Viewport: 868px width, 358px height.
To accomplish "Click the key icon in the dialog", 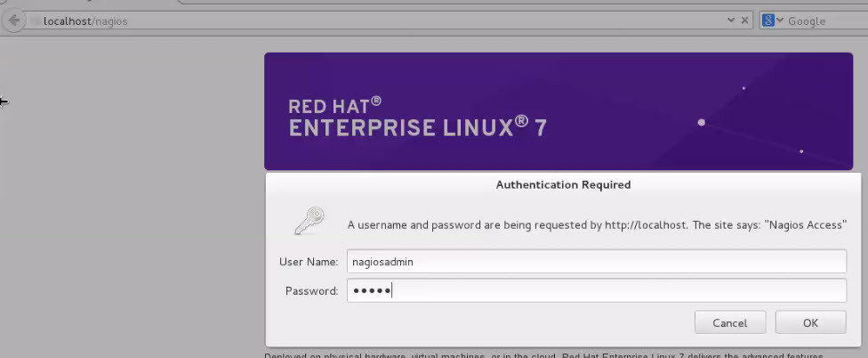I will point(309,221).
